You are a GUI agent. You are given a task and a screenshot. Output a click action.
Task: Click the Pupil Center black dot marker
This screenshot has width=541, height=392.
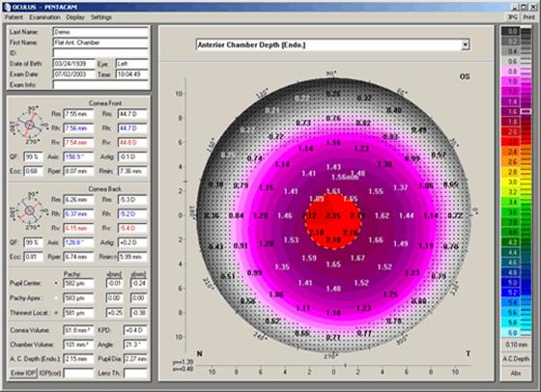tap(56, 284)
